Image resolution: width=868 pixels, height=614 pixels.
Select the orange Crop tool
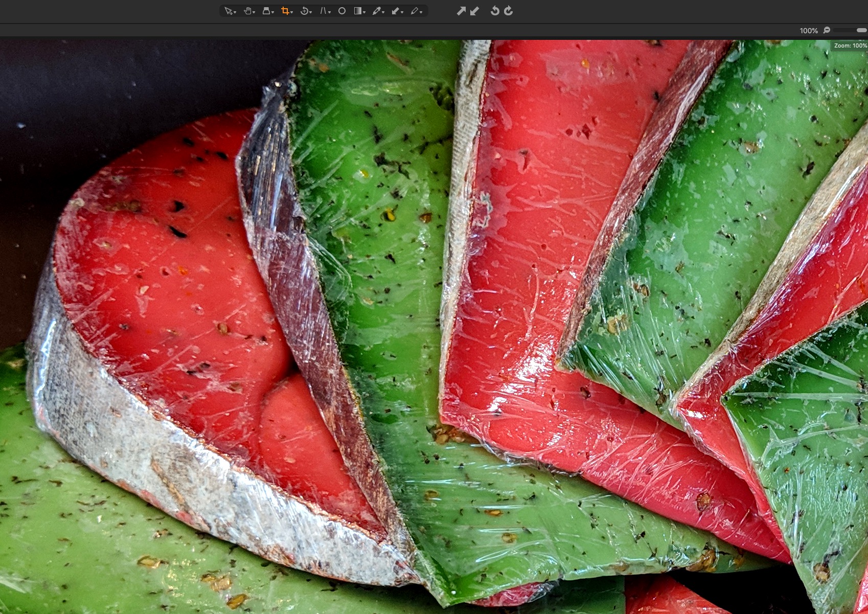click(285, 11)
